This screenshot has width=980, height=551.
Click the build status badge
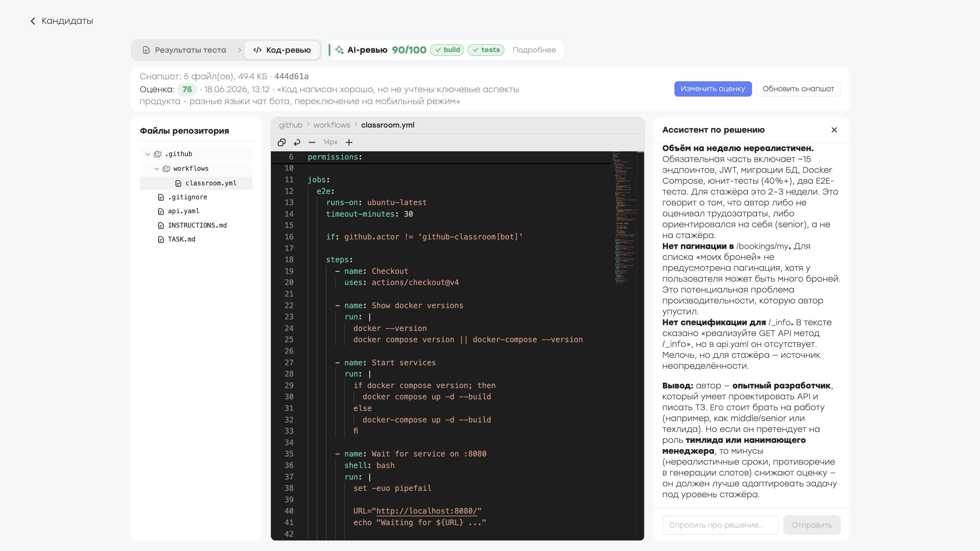[x=447, y=50]
